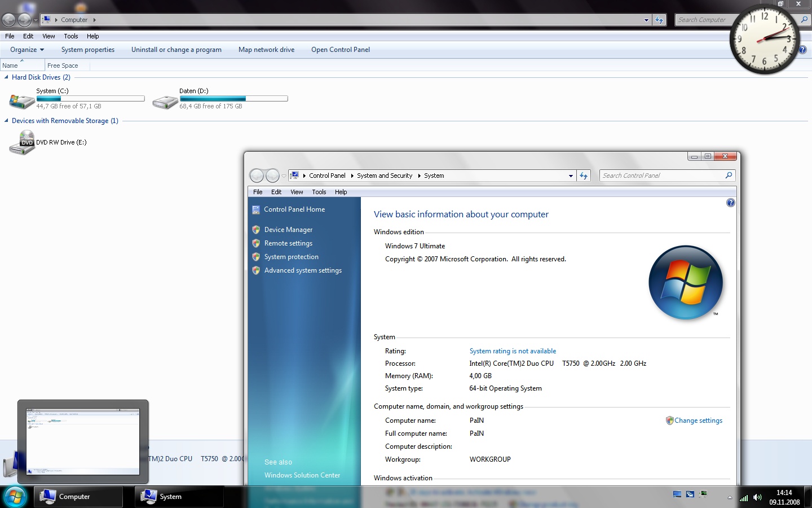Click System (C:) capacity bar
Image resolution: width=812 pixels, height=508 pixels.
coord(90,99)
